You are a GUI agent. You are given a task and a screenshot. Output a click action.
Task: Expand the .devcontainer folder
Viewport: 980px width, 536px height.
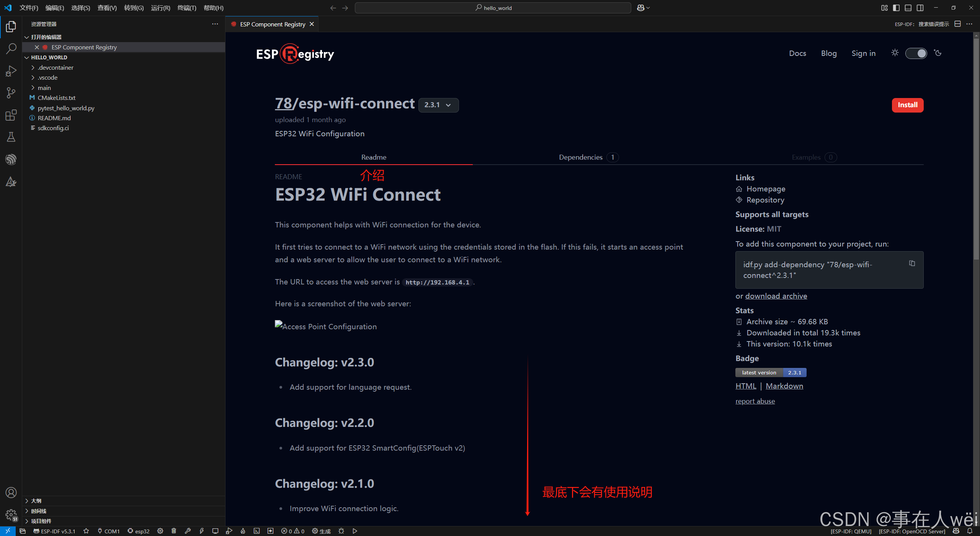(x=56, y=67)
